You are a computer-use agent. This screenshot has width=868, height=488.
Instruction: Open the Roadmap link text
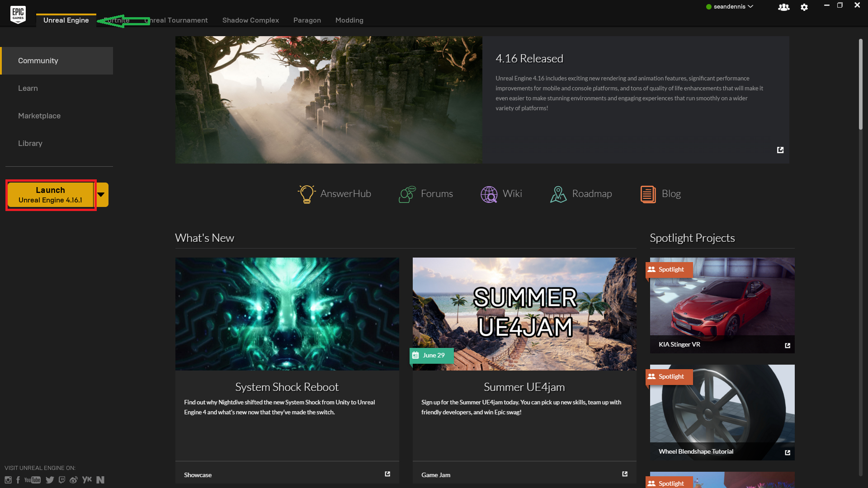[592, 194]
